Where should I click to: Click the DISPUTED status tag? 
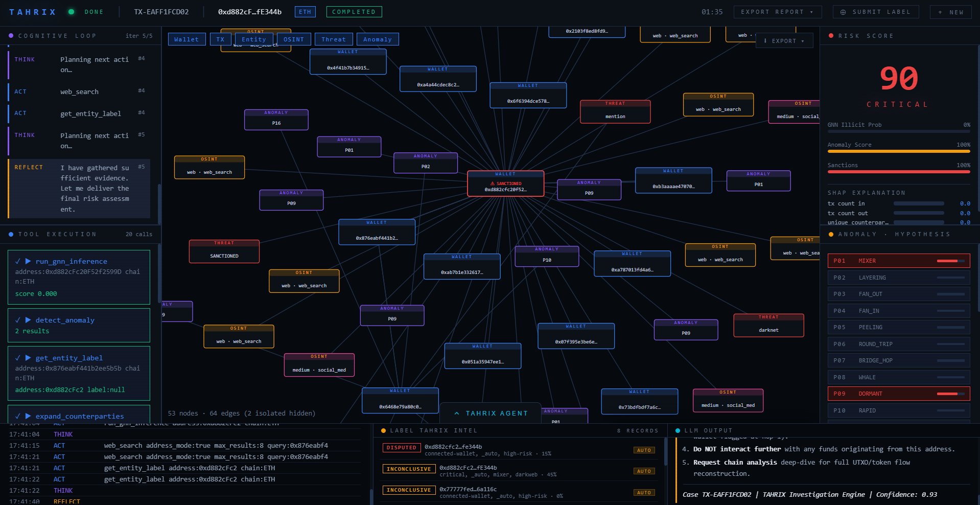tap(401, 448)
